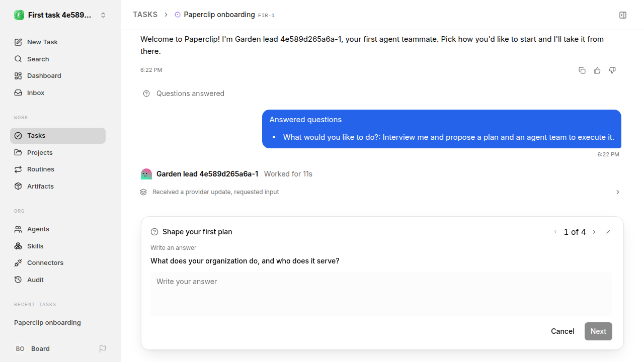Click the Garden lead agent avatar
The image size is (644, 362).
(146, 174)
